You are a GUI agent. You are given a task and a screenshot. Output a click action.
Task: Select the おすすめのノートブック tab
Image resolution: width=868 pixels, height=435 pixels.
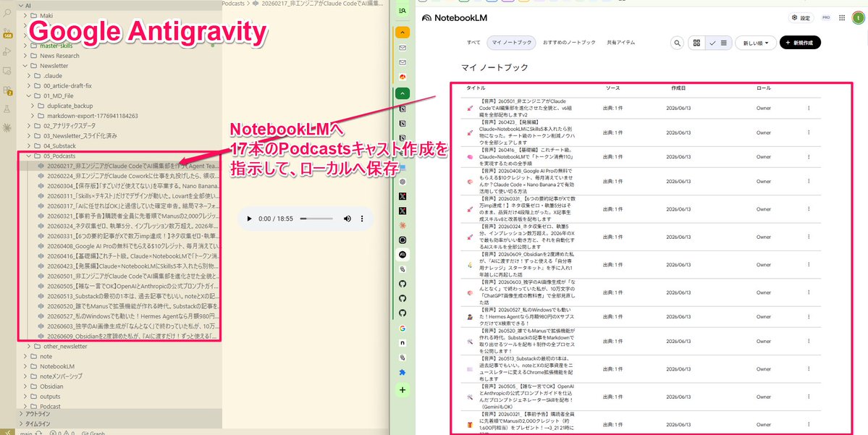(569, 43)
